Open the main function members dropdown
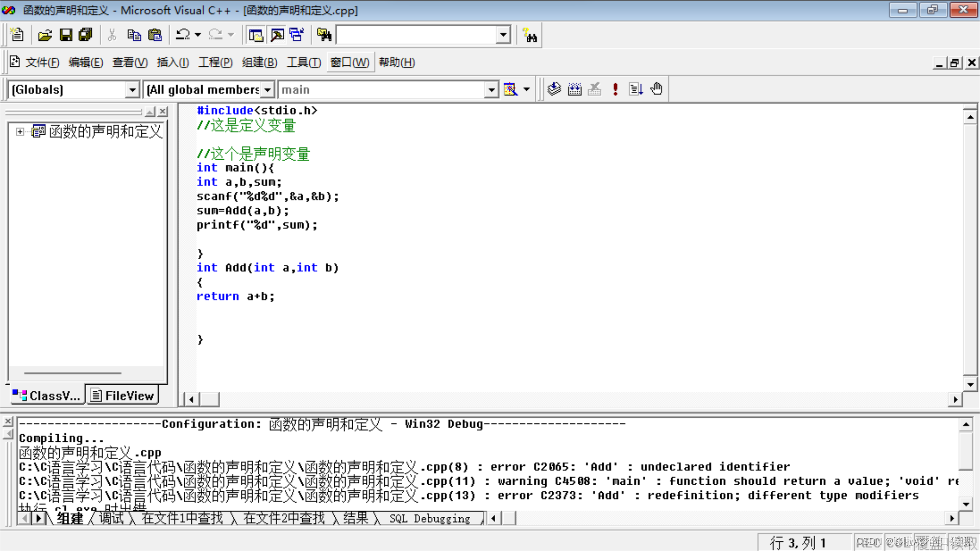 (x=491, y=90)
